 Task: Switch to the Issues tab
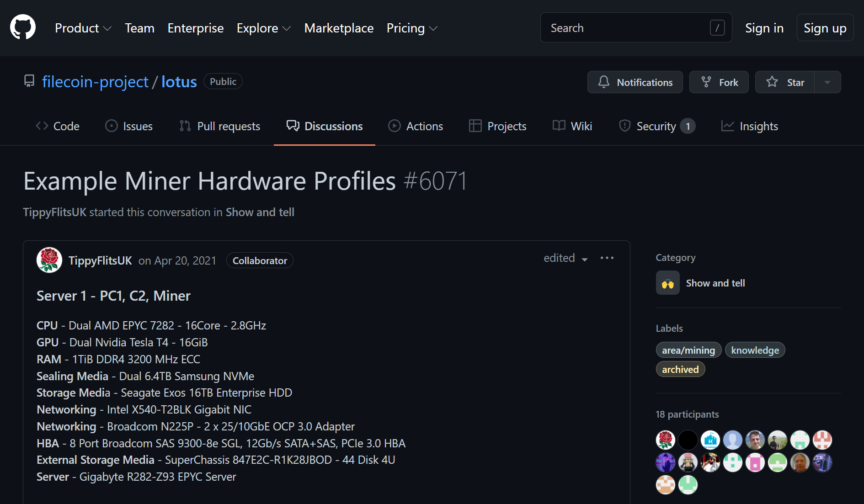pyautogui.click(x=129, y=126)
